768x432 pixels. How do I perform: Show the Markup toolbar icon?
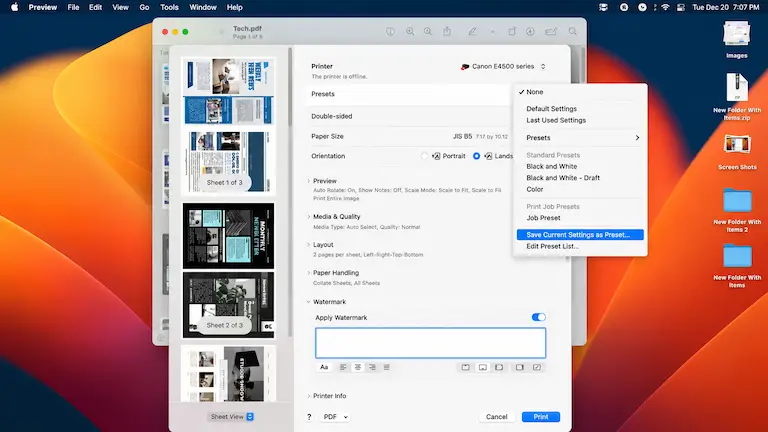pyautogui.click(x=530, y=31)
